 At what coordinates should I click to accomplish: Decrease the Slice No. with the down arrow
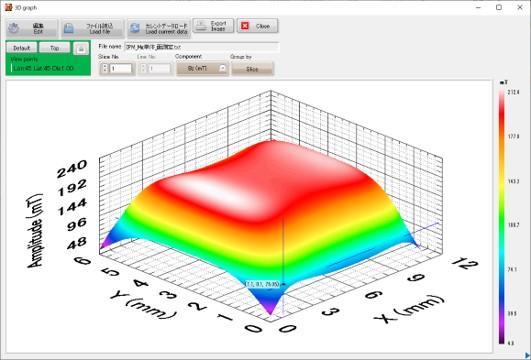pos(105,70)
